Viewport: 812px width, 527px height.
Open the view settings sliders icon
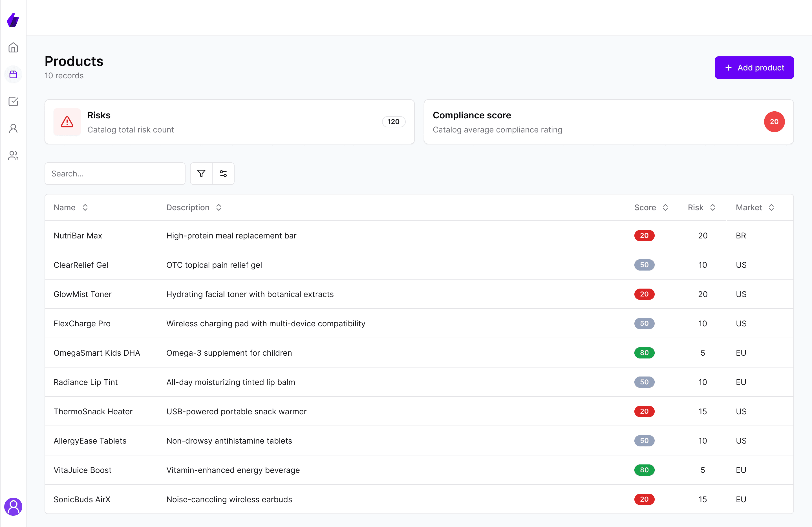pyautogui.click(x=223, y=174)
